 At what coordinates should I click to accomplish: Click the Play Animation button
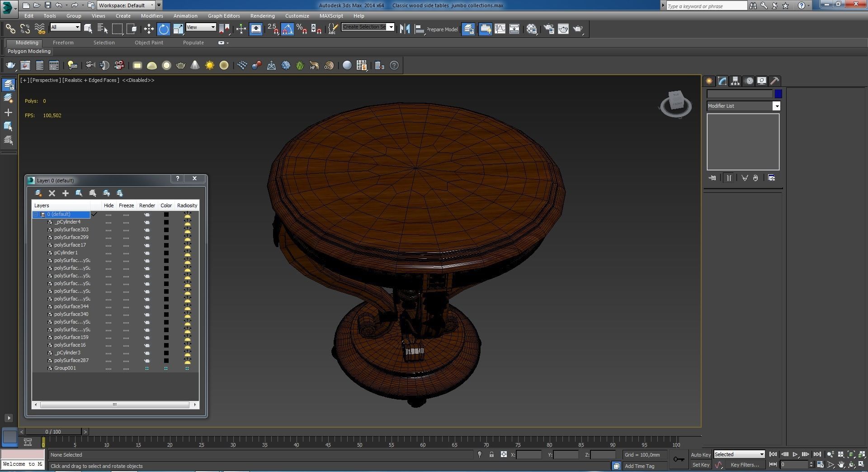coord(795,454)
